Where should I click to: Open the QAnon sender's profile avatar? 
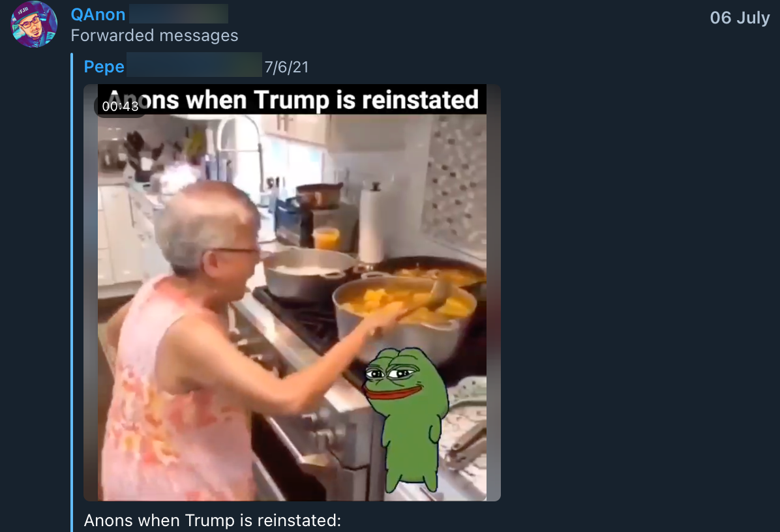[x=34, y=24]
